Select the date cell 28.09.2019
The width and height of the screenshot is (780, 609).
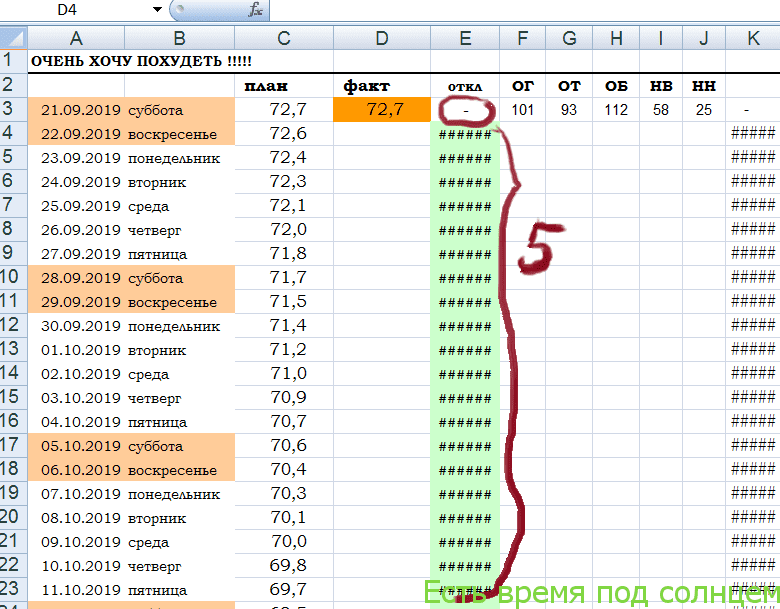(78, 278)
